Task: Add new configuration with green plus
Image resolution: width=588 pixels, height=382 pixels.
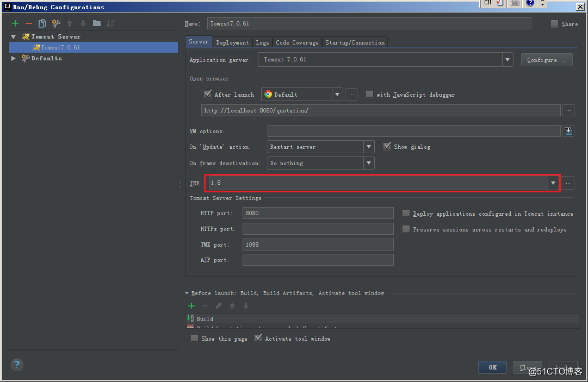Action: click(15, 23)
